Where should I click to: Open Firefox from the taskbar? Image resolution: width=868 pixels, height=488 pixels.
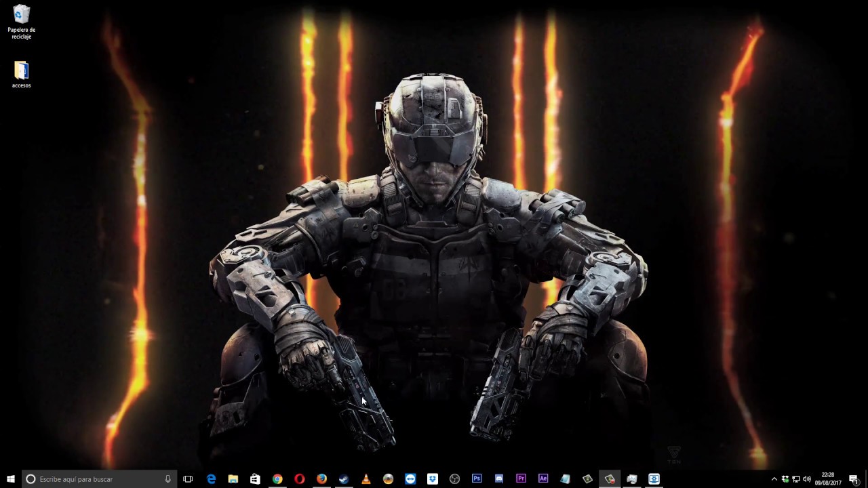point(321,479)
